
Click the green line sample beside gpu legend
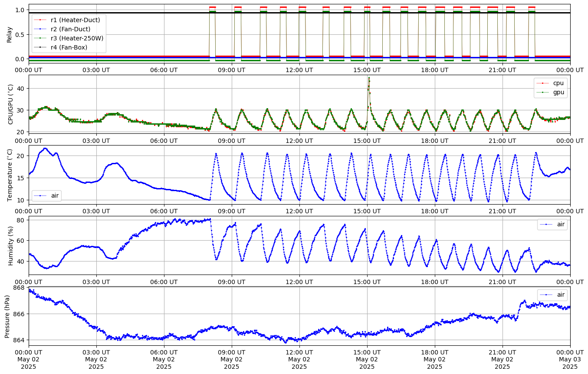pyautogui.click(x=543, y=92)
